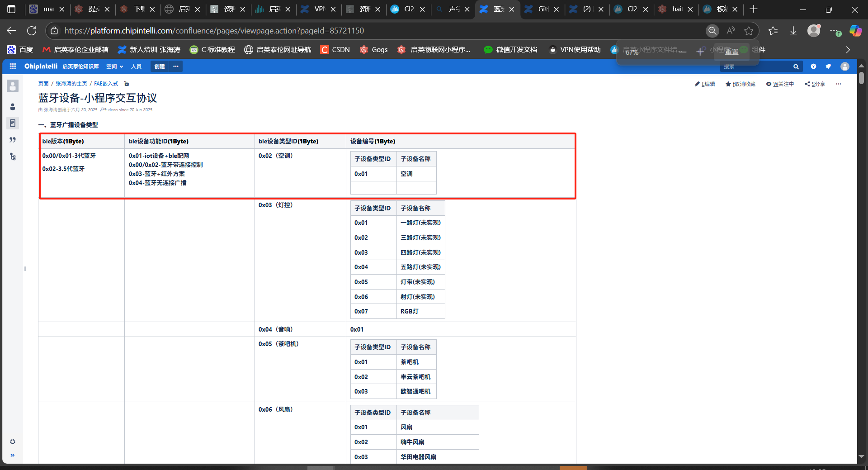Open the Copilot icon in Edge toolbar
Viewport: 868px width, 470px height.
(855, 31)
